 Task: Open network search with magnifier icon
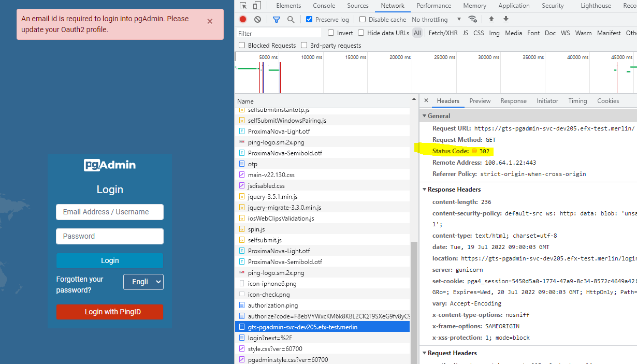tap(291, 19)
